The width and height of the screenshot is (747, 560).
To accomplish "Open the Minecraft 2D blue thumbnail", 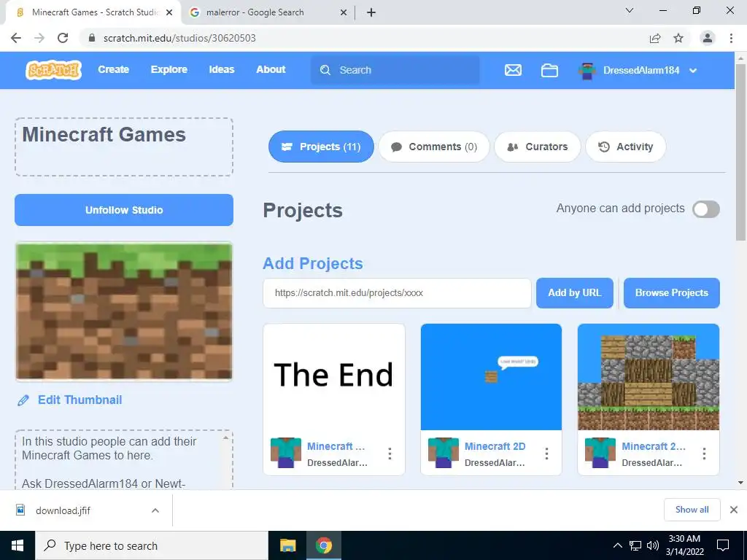I will [x=491, y=377].
